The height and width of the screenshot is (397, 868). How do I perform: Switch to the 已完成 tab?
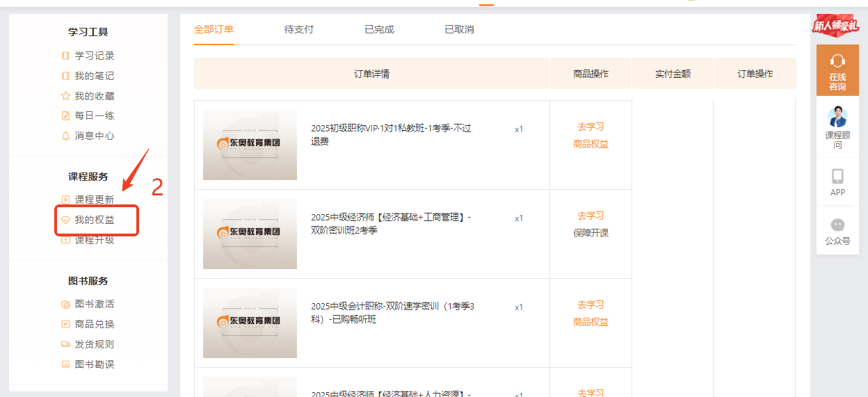(379, 29)
